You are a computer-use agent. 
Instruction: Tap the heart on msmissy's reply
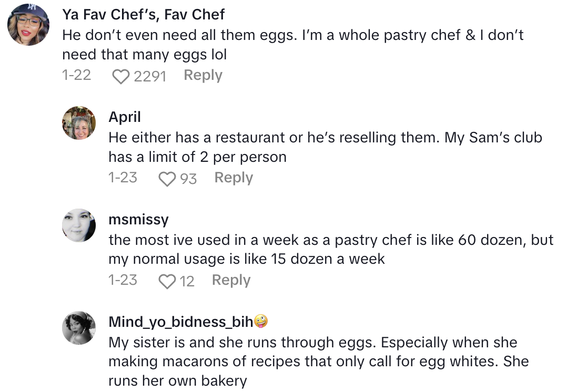pyautogui.click(x=167, y=282)
